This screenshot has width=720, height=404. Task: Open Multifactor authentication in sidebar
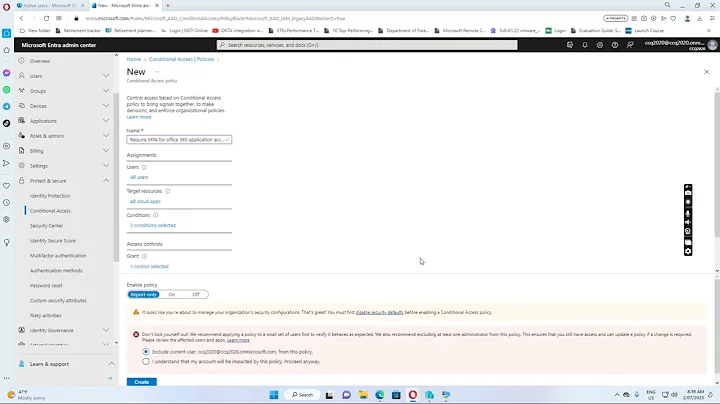pyautogui.click(x=58, y=256)
